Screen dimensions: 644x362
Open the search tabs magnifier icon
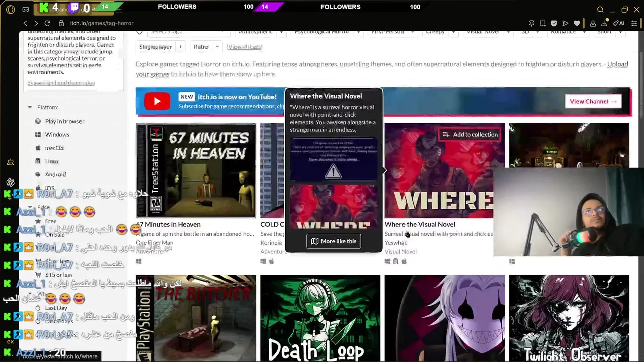(x=600, y=10)
